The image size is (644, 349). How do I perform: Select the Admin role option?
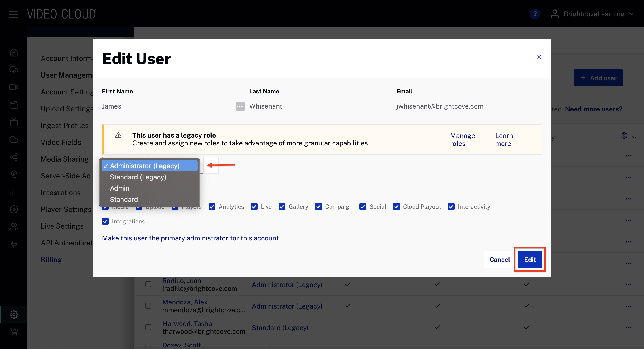tap(119, 188)
